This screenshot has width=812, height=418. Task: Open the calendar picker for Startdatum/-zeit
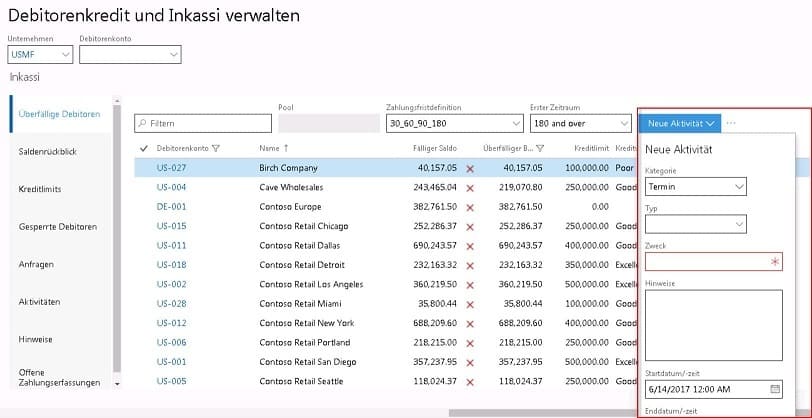tap(775, 388)
